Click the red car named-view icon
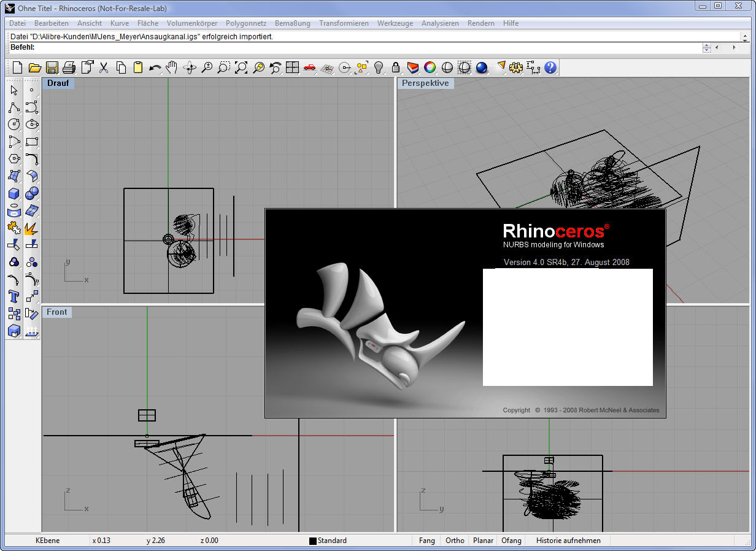This screenshot has height=551, width=756. 309,67
